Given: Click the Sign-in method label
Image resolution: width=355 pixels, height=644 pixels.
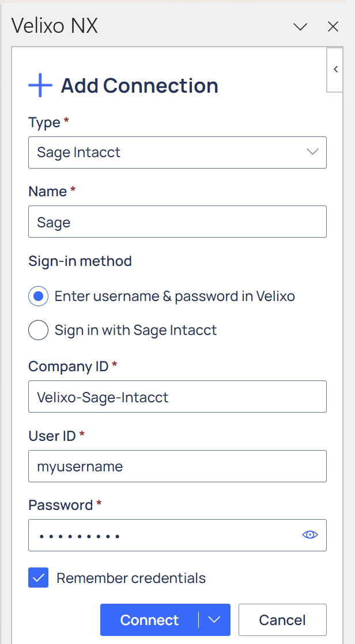Looking at the screenshot, I should [x=80, y=261].
